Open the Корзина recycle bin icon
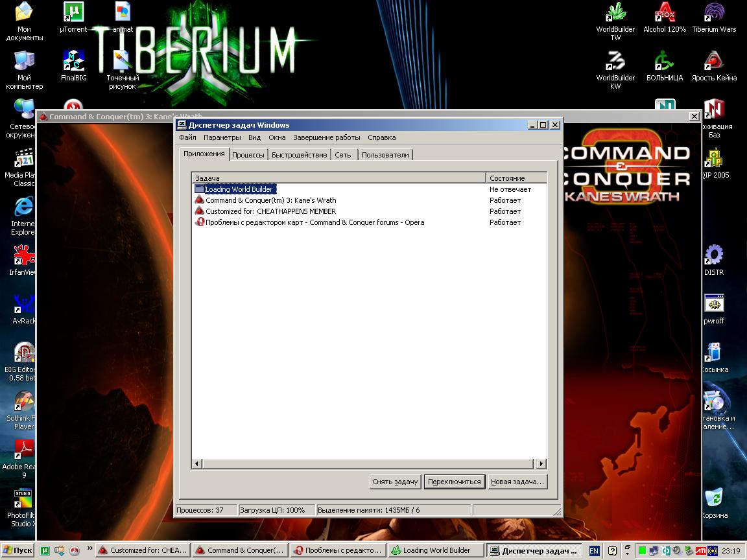 tap(715, 504)
